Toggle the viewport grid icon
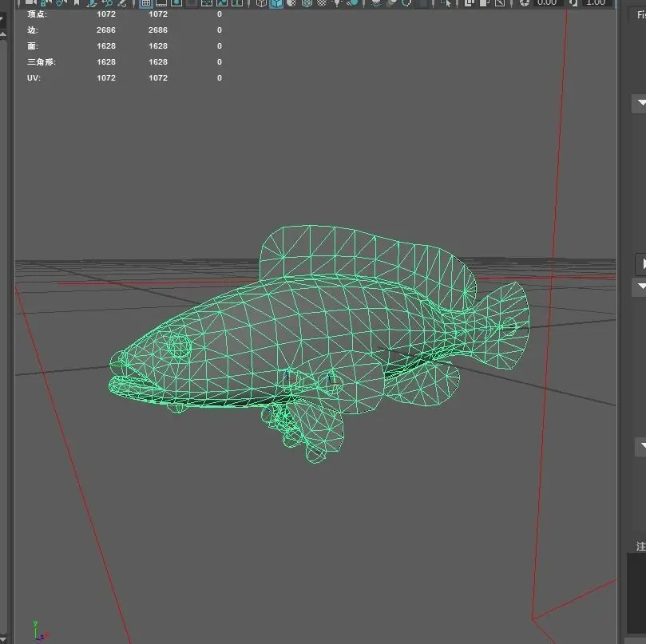 pyautogui.click(x=146, y=3)
